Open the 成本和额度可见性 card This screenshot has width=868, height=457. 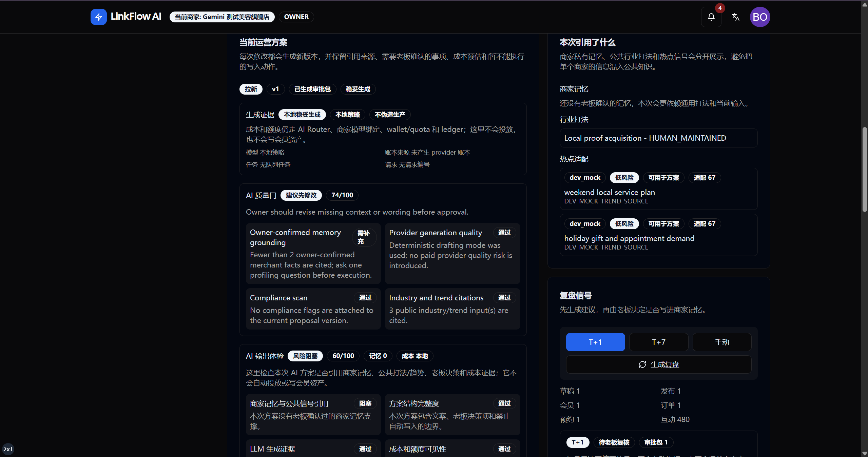(x=452, y=449)
